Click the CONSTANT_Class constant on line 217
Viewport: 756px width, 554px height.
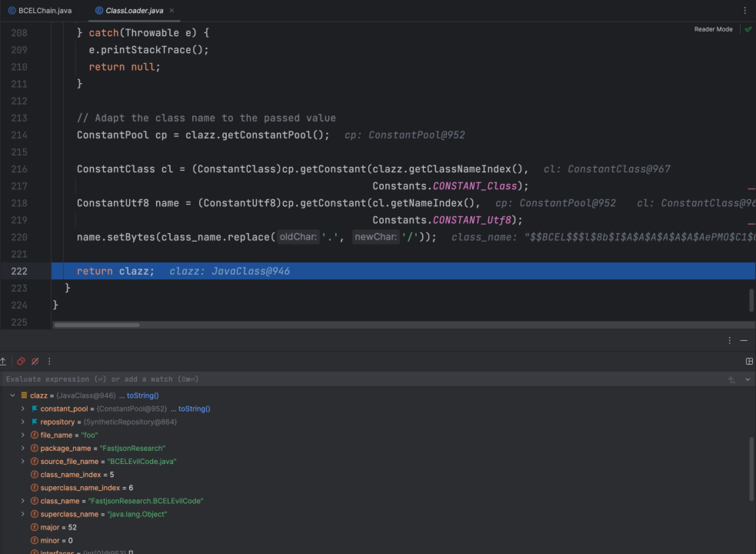(x=475, y=186)
